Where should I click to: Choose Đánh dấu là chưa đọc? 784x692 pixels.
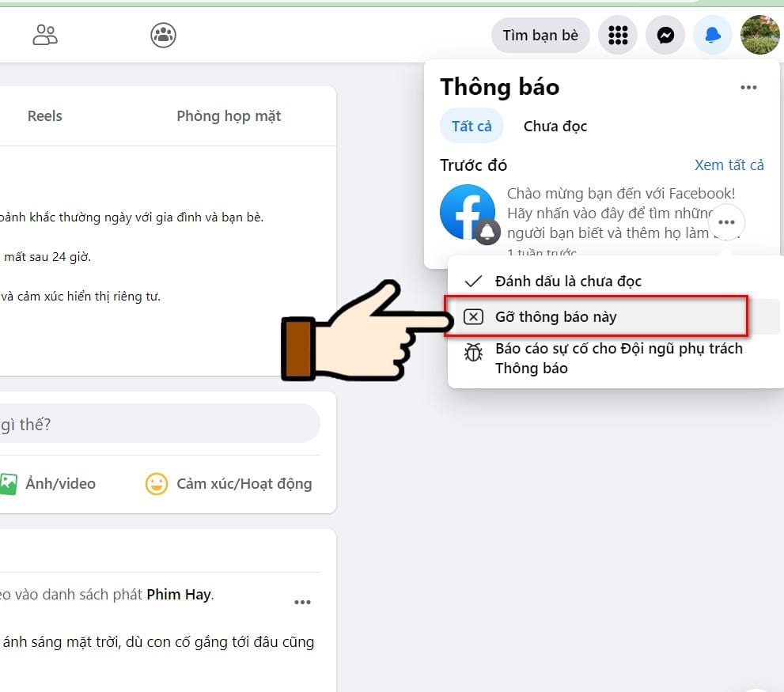tap(615, 281)
